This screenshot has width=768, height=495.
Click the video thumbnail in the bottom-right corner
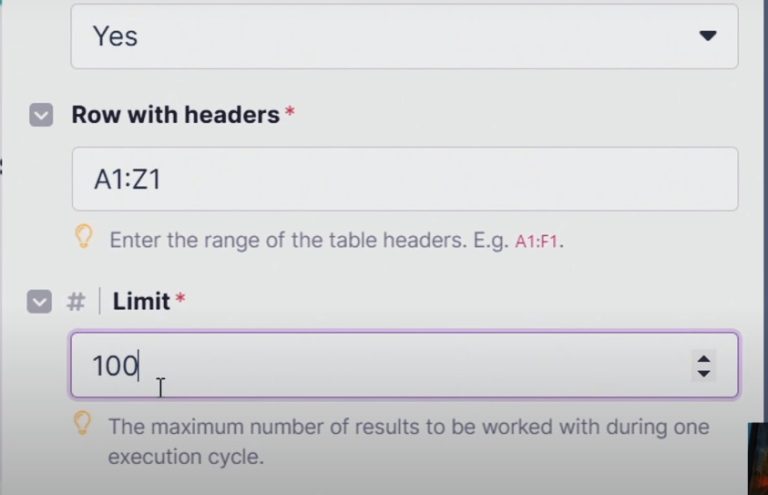[757, 459]
